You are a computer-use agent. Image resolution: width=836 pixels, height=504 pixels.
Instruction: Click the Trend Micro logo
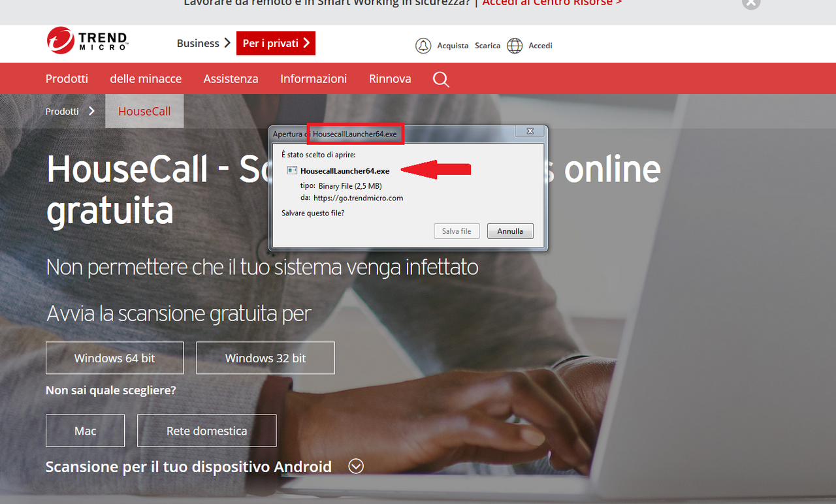point(88,40)
